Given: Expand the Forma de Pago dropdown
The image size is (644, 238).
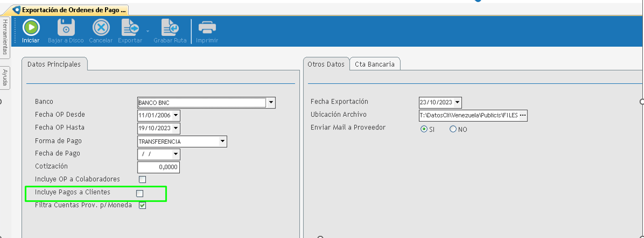Looking at the screenshot, I should point(222,142).
